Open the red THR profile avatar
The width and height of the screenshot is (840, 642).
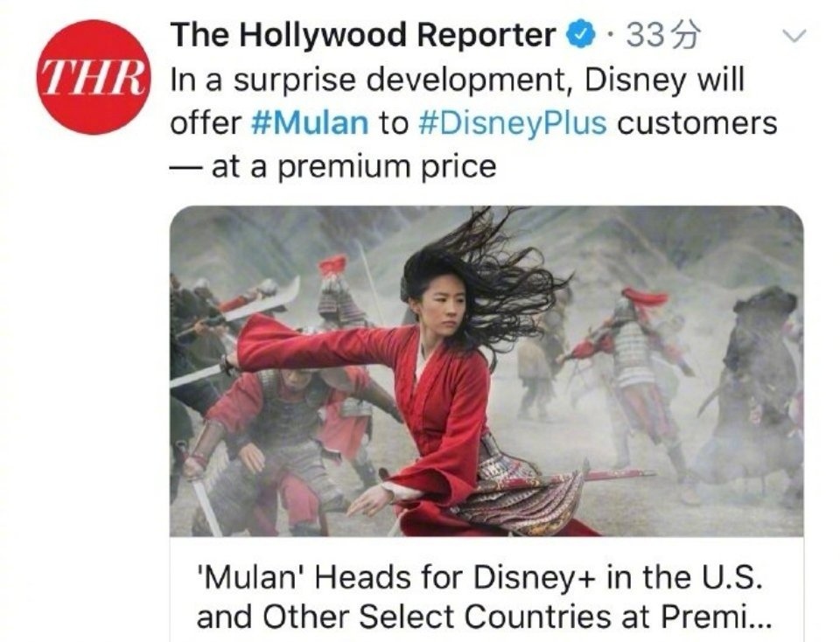94,77
